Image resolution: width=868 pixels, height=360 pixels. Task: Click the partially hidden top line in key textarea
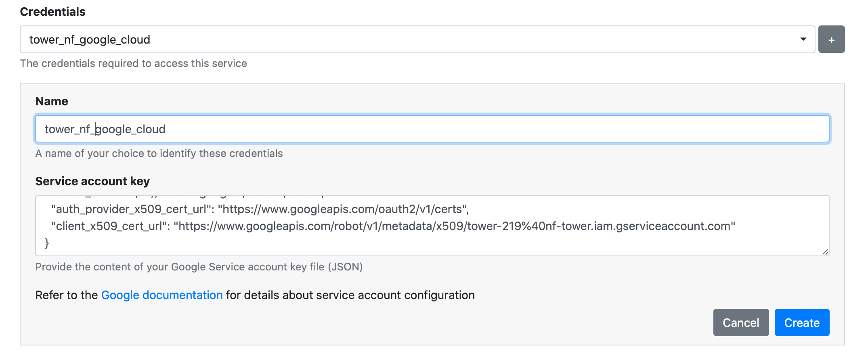[x=190, y=197]
